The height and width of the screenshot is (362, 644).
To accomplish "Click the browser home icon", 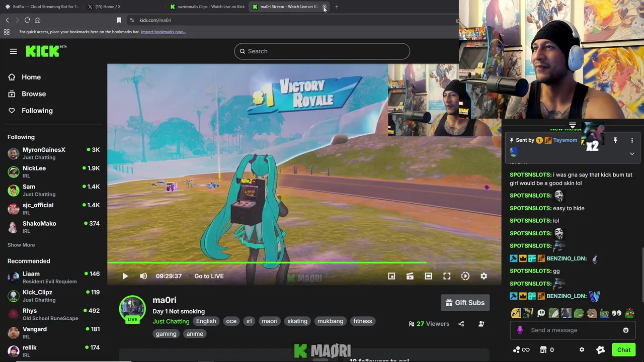I will [x=37, y=20].
